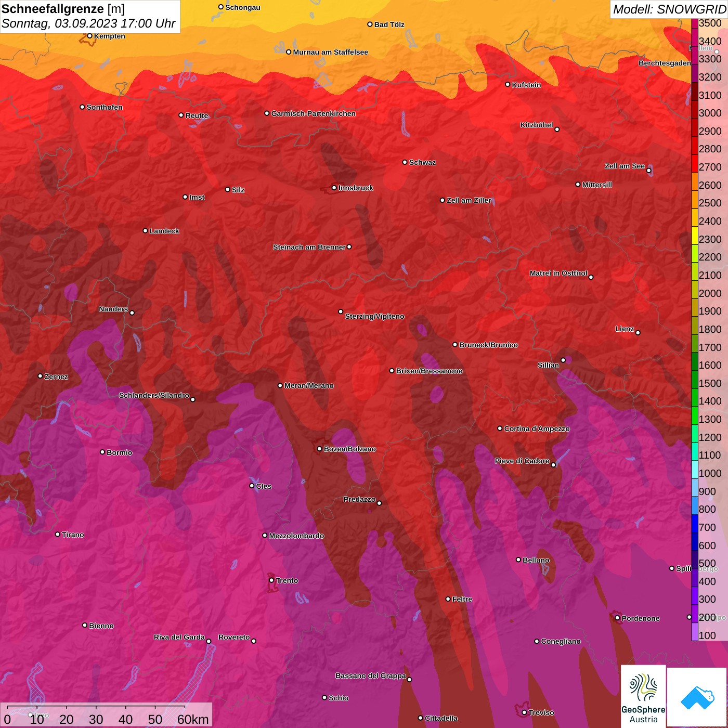Click the Kitzbühel location dot
728x728 pixels.
tap(557, 129)
